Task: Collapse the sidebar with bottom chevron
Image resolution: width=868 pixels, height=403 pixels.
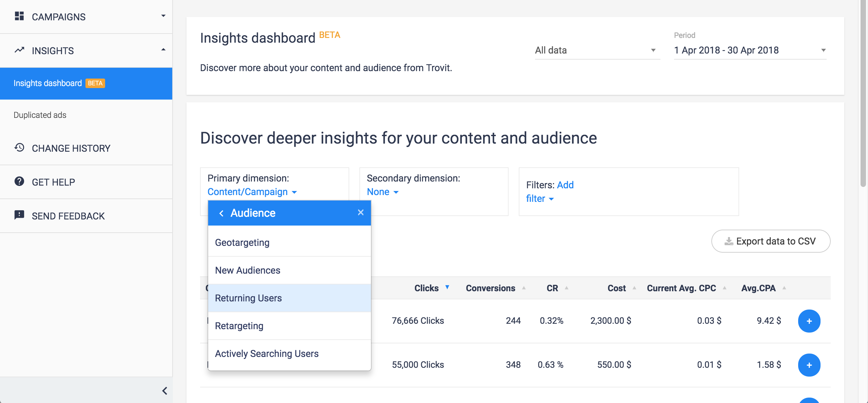Action: pos(164,391)
